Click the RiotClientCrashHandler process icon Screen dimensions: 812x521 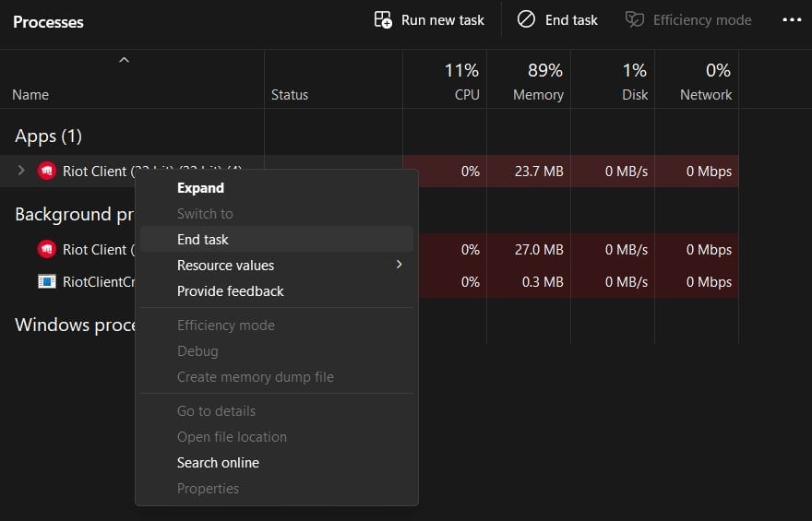(47, 281)
